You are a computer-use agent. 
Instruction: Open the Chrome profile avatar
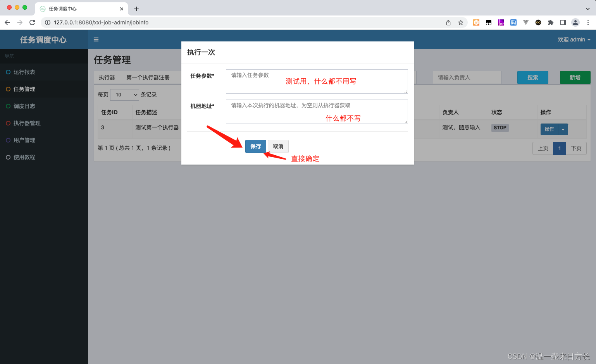(575, 22)
